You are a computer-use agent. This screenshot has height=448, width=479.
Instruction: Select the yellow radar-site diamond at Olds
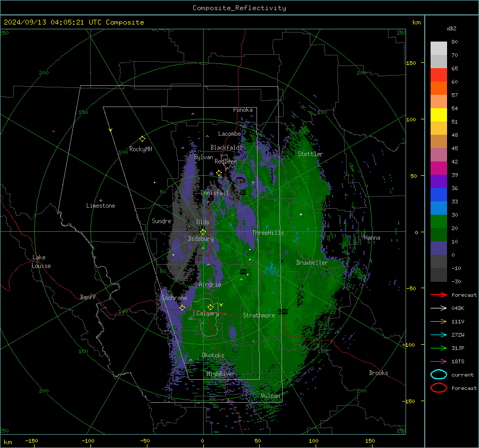click(x=203, y=232)
